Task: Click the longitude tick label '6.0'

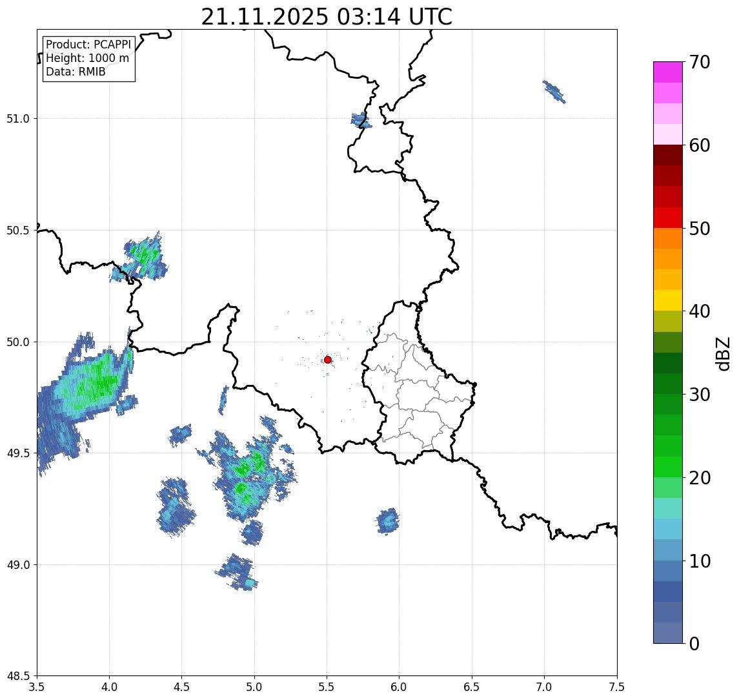Action: 400,687
